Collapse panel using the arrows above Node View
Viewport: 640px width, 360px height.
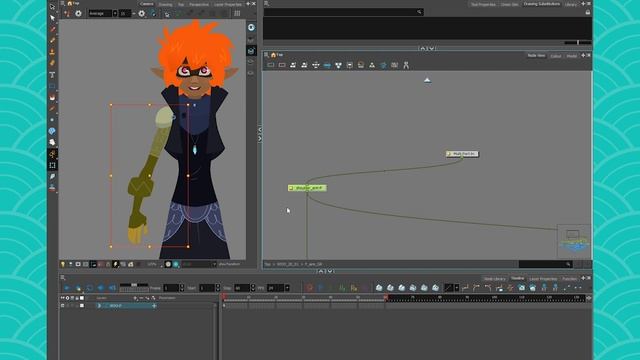[x=427, y=49]
